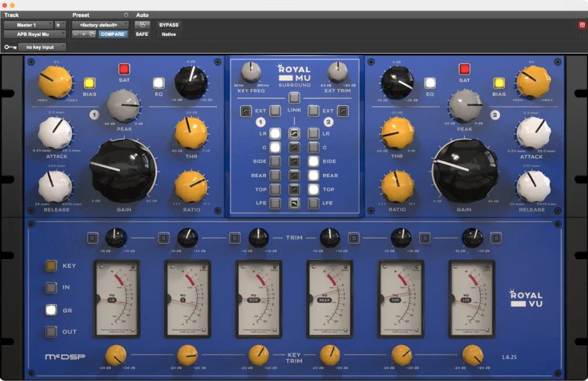Toggle the C channel key filter icon
Viewport: 588px width, 381px height.
click(x=294, y=148)
